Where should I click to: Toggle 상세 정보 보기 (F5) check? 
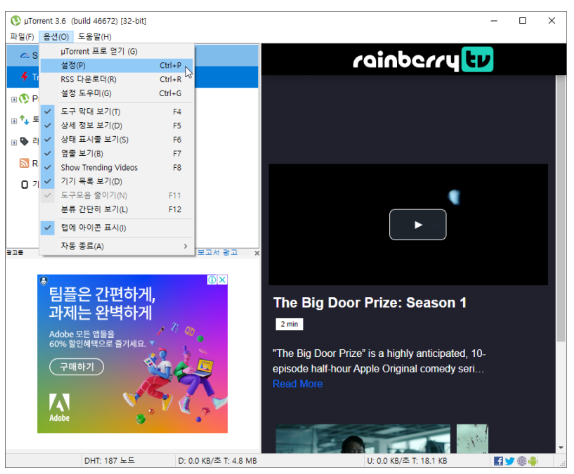[x=48, y=125]
